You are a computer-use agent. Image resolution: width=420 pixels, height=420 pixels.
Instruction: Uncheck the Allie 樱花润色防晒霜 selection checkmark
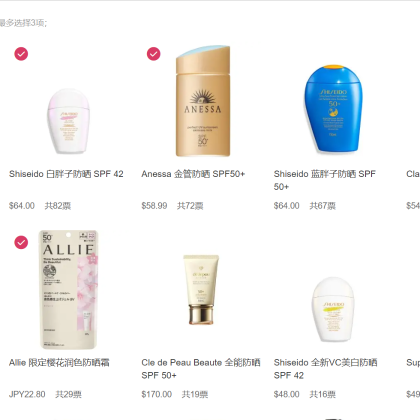[21, 242]
